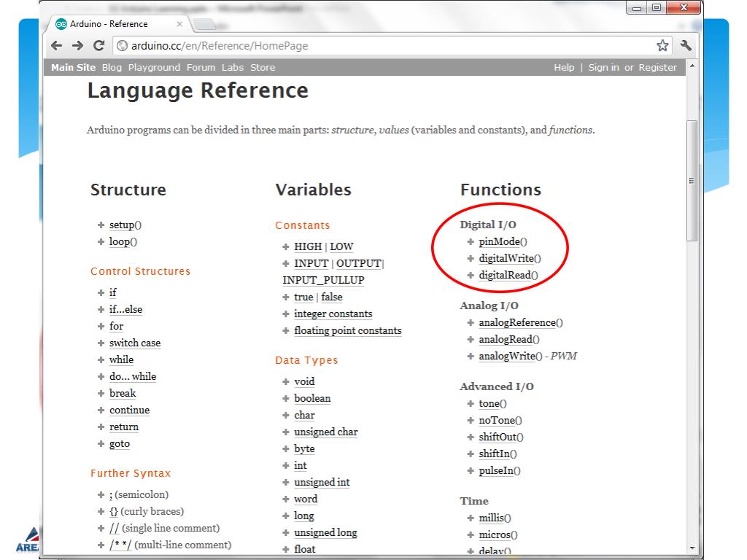Open the Playground nav link
747x560 pixels.
coord(155,68)
